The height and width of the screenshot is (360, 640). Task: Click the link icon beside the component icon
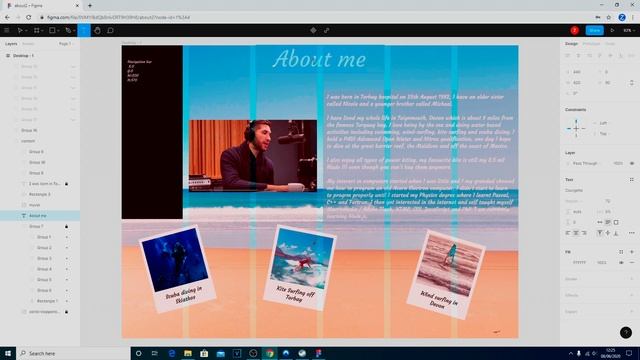pos(327,30)
